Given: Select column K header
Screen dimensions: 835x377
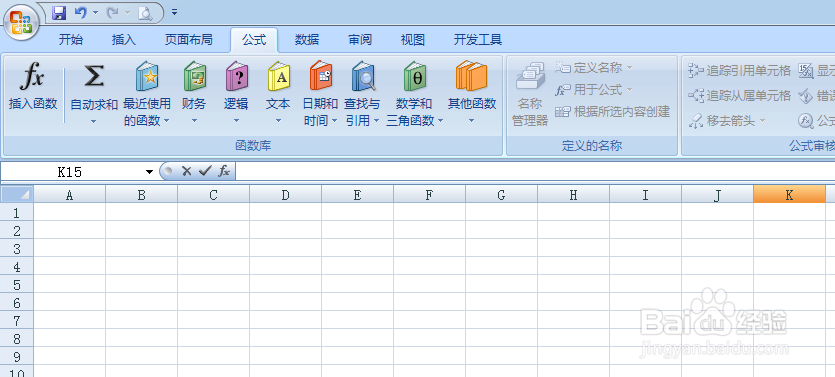Looking at the screenshot, I should coord(789,194).
